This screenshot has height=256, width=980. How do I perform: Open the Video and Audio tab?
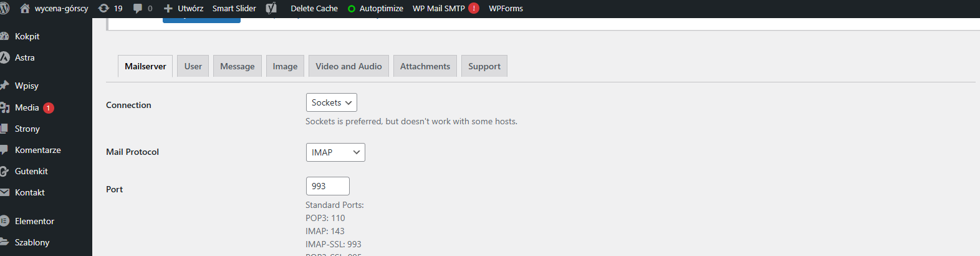tap(348, 66)
